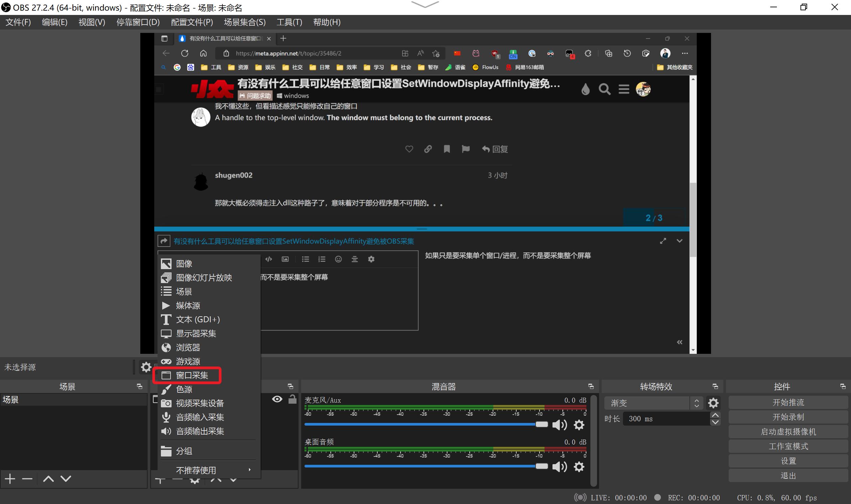Toggle source visibility eye icon
The width and height of the screenshot is (851, 504).
click(277, 399)
